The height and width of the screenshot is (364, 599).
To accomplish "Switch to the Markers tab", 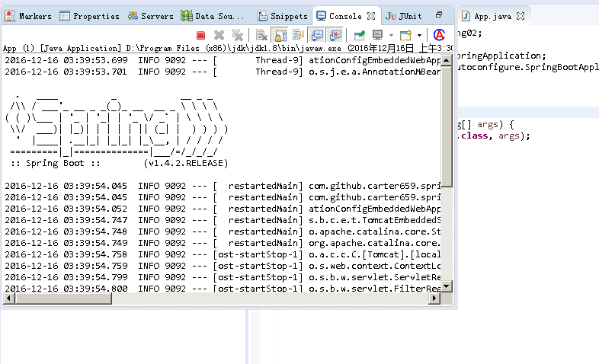I will tap(30, 16).
